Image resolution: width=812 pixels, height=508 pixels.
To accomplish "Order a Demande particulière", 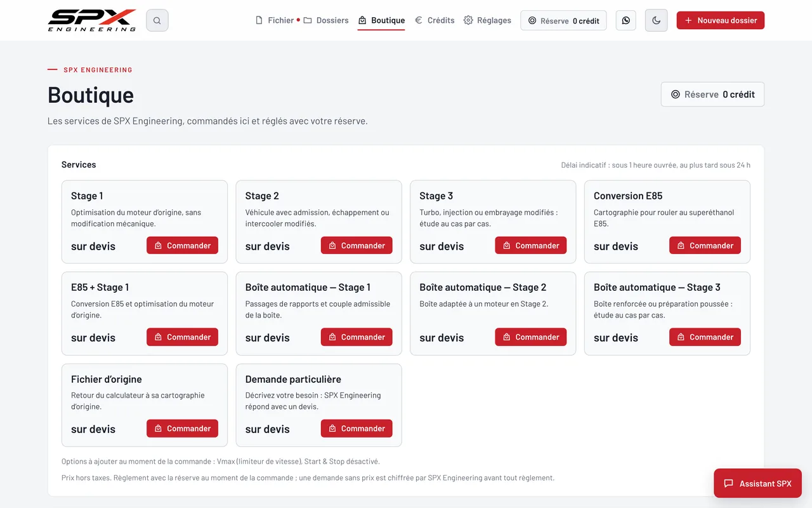I will pos(357,429).
